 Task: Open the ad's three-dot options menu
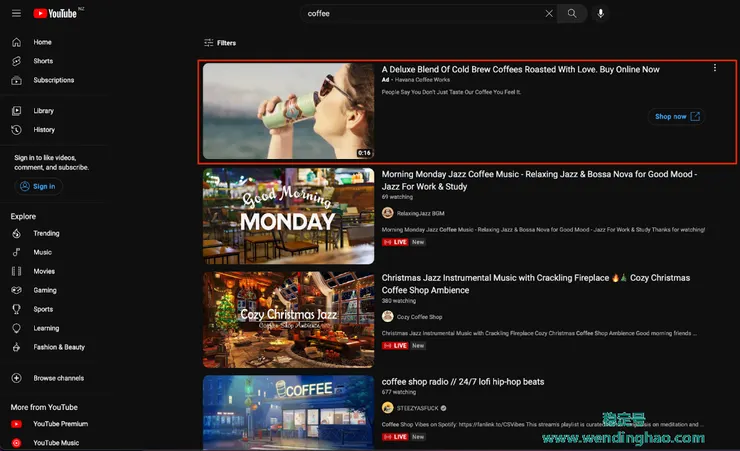pyautogui.click(x=714, y=69)
